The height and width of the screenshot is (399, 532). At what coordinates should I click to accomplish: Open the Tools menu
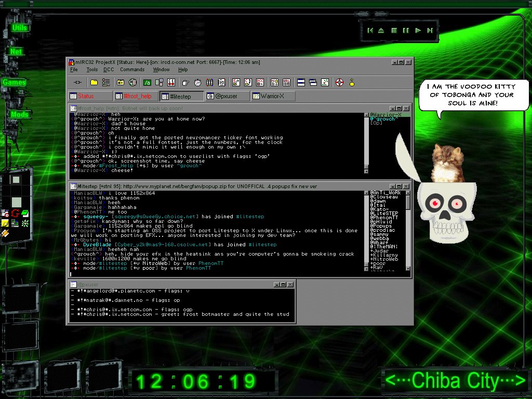(x=92, y=70)
